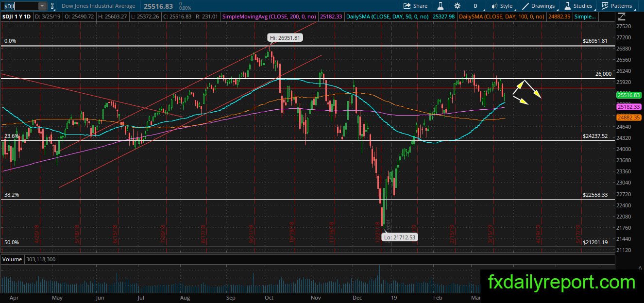Click the truncated Simple... study label
The image size is (644, 303).
click(x=584, y=17)
